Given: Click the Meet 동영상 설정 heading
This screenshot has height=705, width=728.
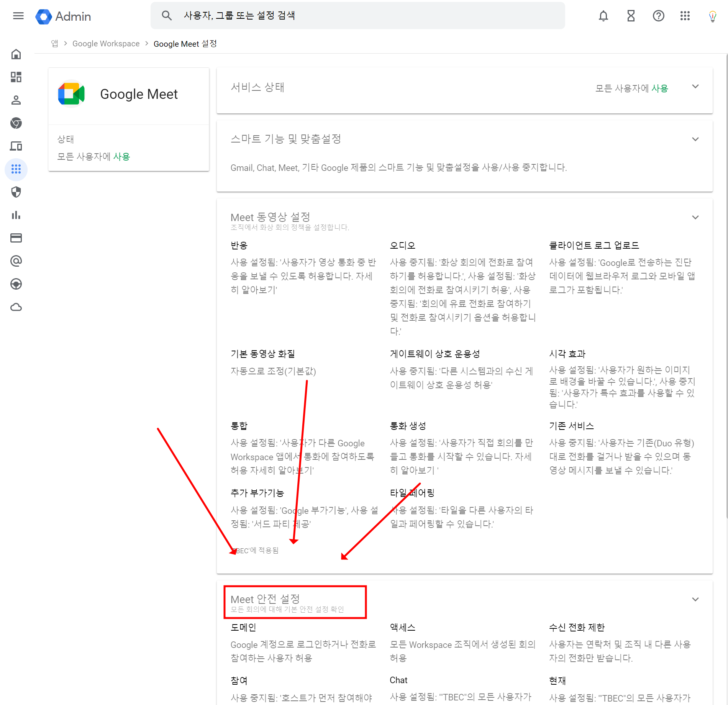Looking at the screenshot, I should click(x=270, y=217).
